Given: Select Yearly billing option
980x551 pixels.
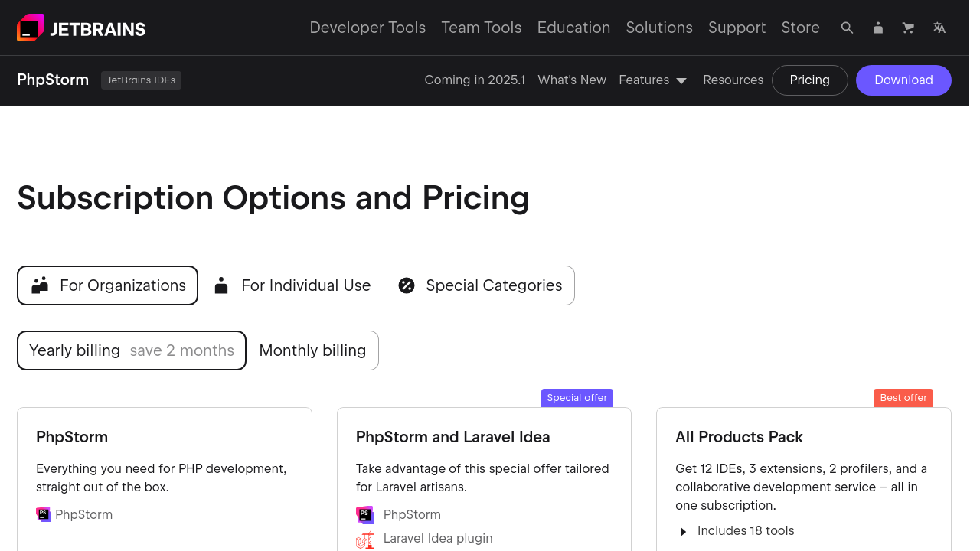Looking at the screenshot, I should (x=132, y=350).
